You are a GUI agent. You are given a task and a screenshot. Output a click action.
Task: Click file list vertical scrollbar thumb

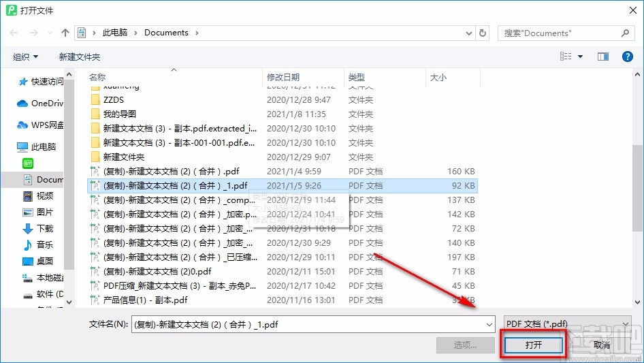tap(637, 188)
